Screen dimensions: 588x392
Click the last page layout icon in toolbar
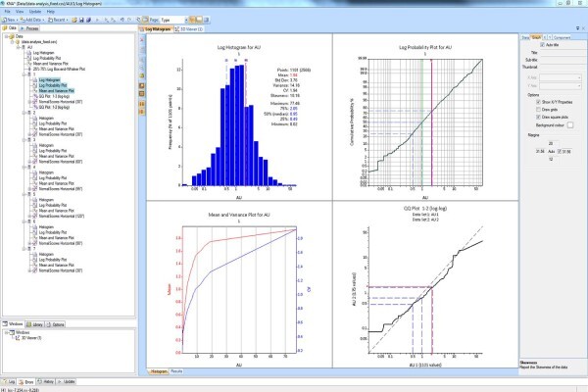coord(206,20)
